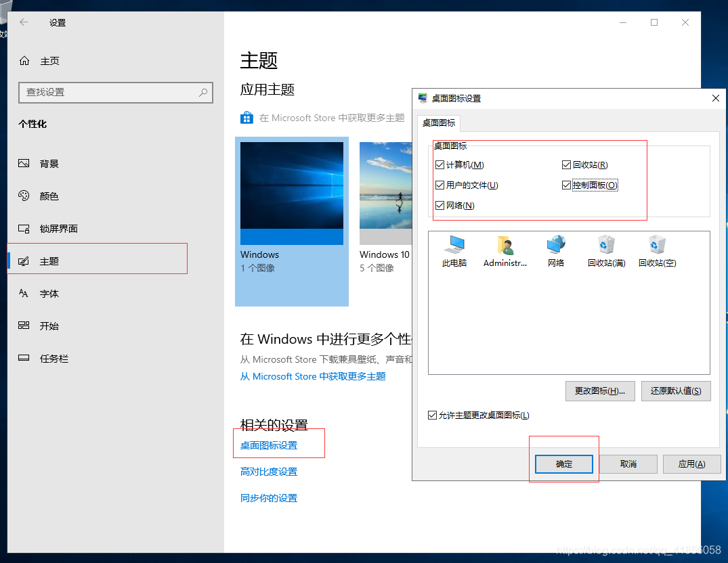Click the 回收站(满) icon

pos(606,247)
